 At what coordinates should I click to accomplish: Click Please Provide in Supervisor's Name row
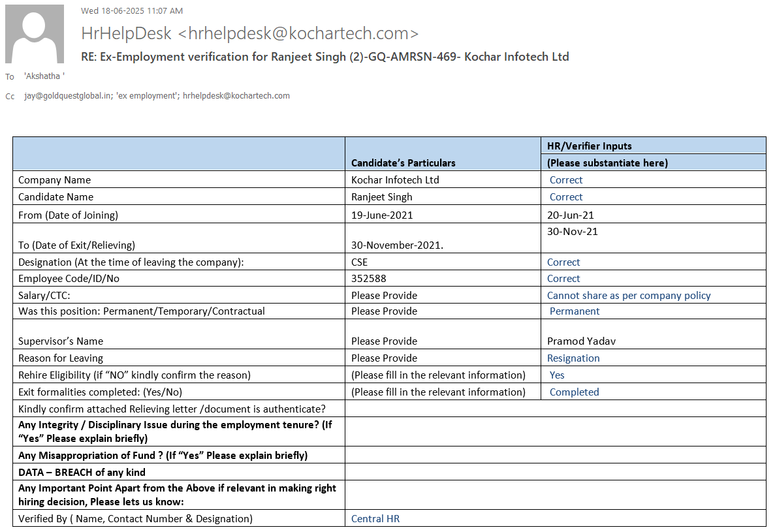(x=384, y=341)
